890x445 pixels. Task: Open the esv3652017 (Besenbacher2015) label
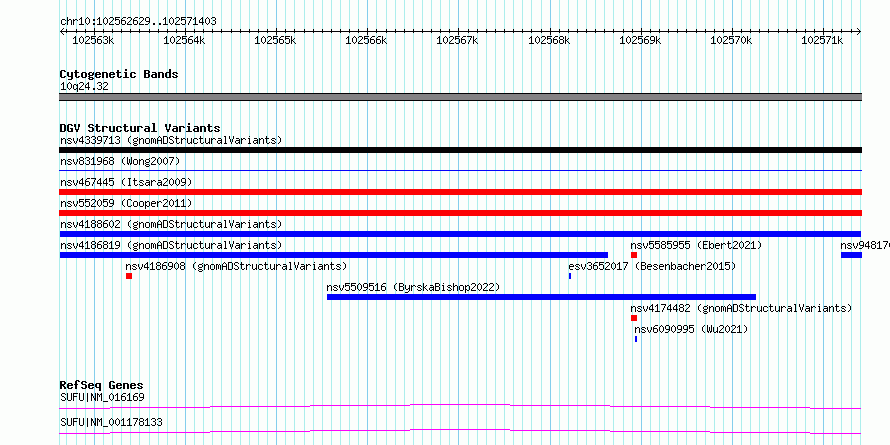652,266
